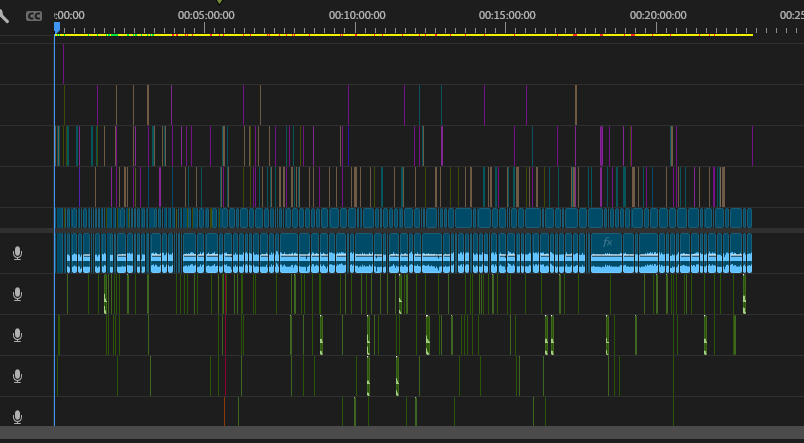Click voice-over mic on the fourth audio track
Viewport: 804px width, 443px height.
[17, 376]
